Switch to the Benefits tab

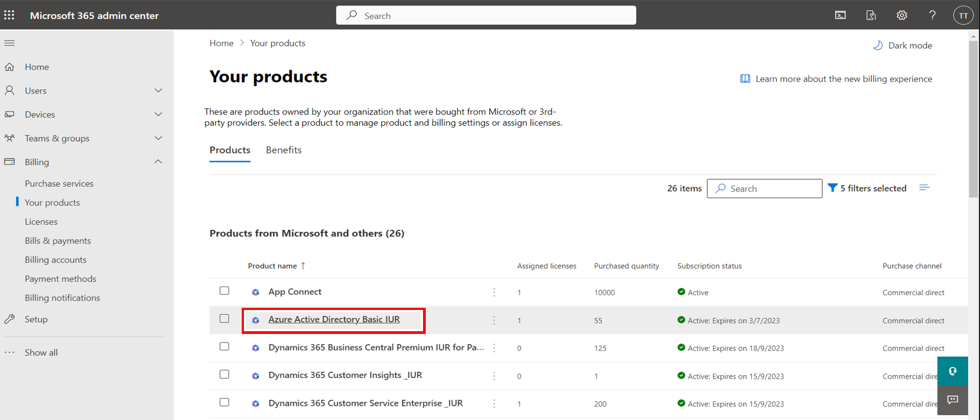click(x=284, y=150)
